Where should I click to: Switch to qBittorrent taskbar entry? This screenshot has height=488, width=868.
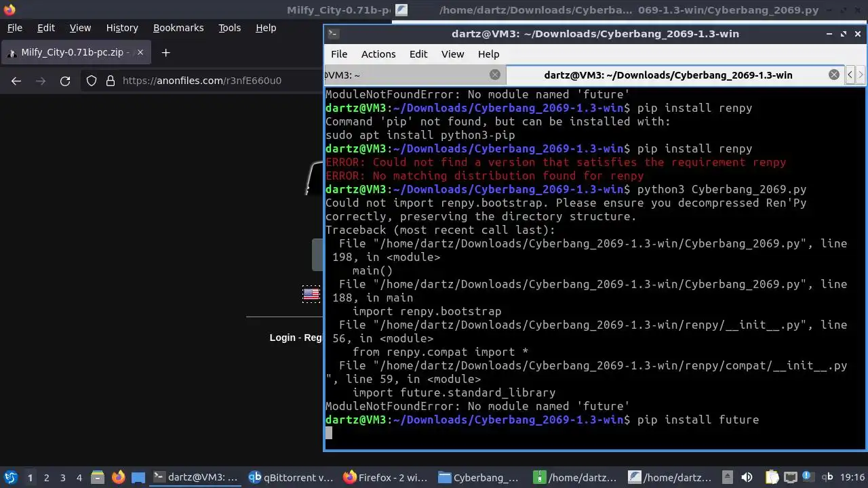(291, 477)
